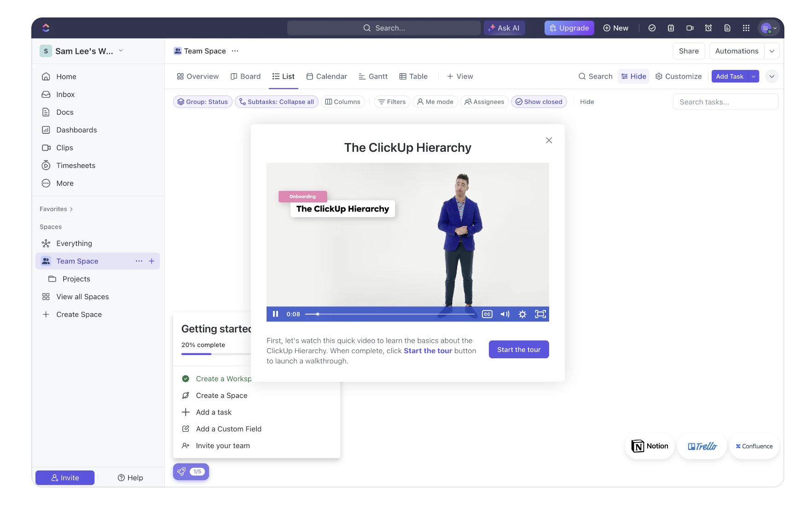Click Share button
The height and width of the screenshot is (505, 812).
[689, 51]
